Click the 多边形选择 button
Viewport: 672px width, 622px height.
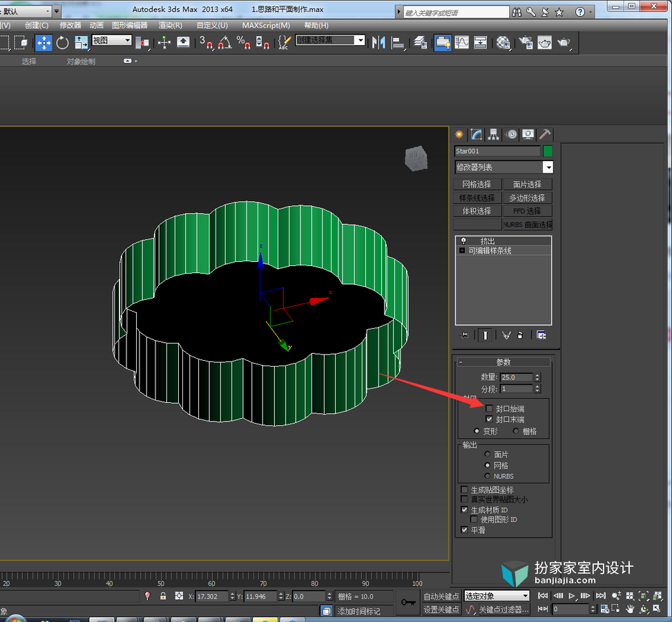[x=527, y=198]
